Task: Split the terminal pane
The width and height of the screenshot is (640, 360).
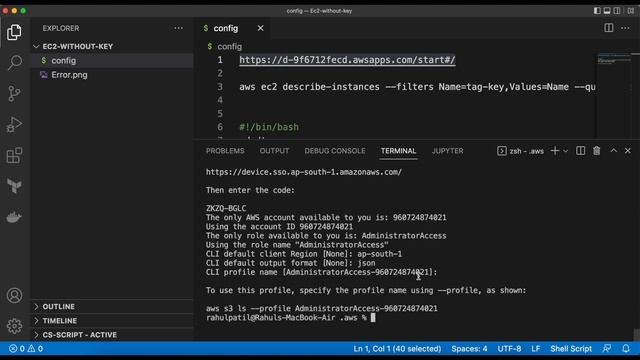Action: (580, 151)
